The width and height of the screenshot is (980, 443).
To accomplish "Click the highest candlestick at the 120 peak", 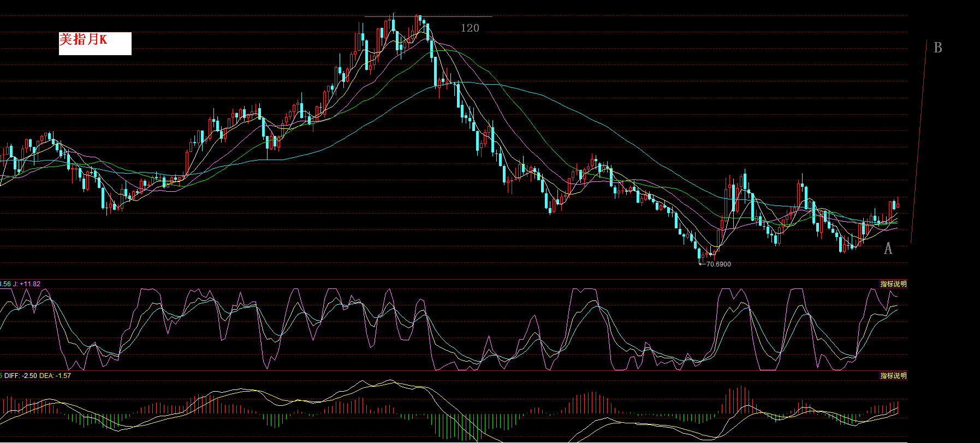I will (x=393, y=25).
